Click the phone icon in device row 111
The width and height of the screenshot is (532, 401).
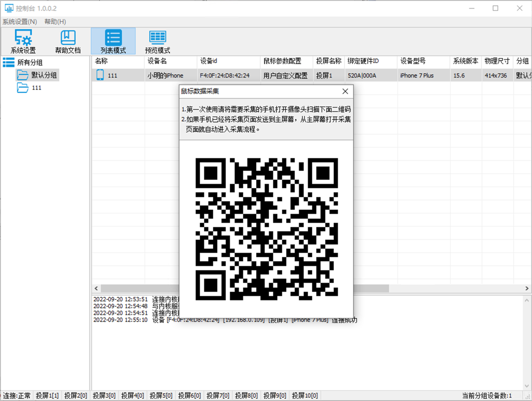100,75
